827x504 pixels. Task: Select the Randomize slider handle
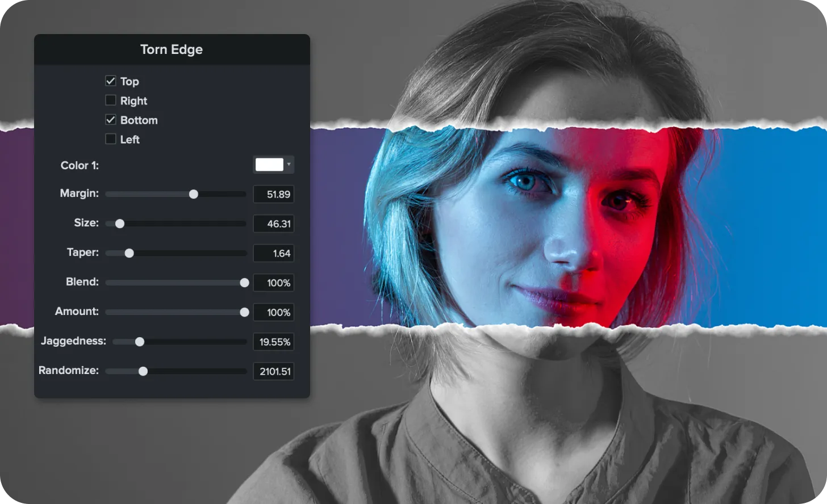click(x=143, y=371)
